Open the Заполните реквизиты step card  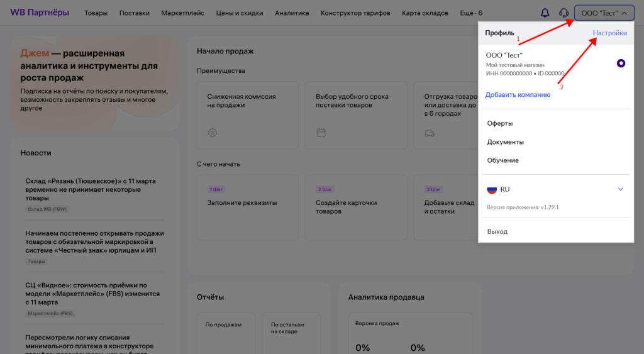(x=248, y=207)
